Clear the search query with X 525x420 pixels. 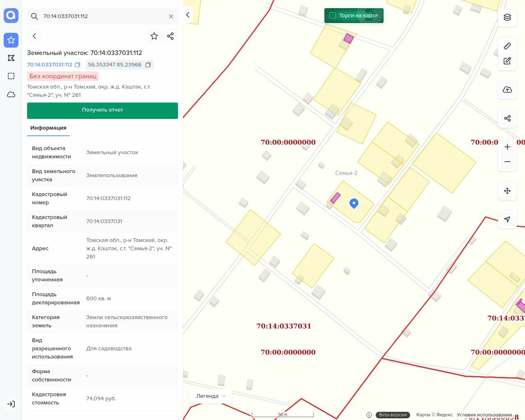(x=171, y=16)
